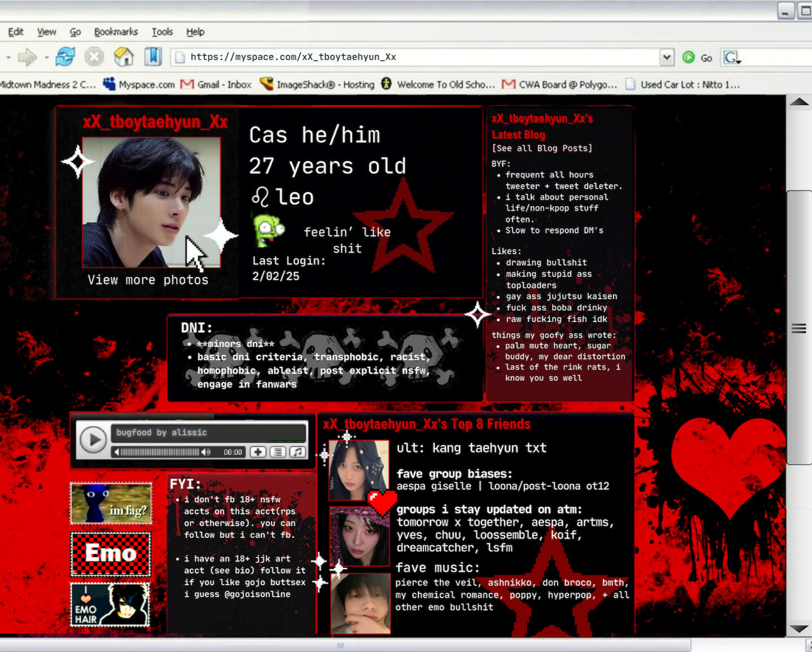Open the Help menu
Screen dimensions: 812x652
click(x=195, y=32)
